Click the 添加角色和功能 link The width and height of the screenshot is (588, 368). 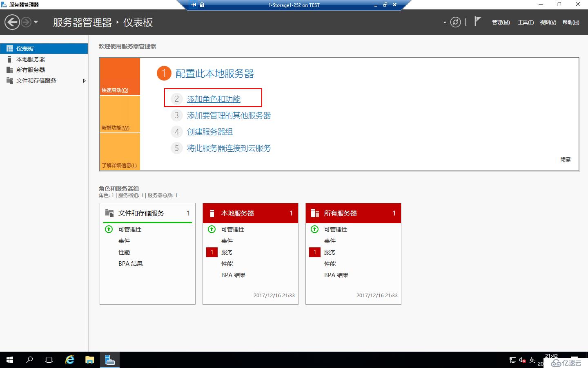point(214,99)
